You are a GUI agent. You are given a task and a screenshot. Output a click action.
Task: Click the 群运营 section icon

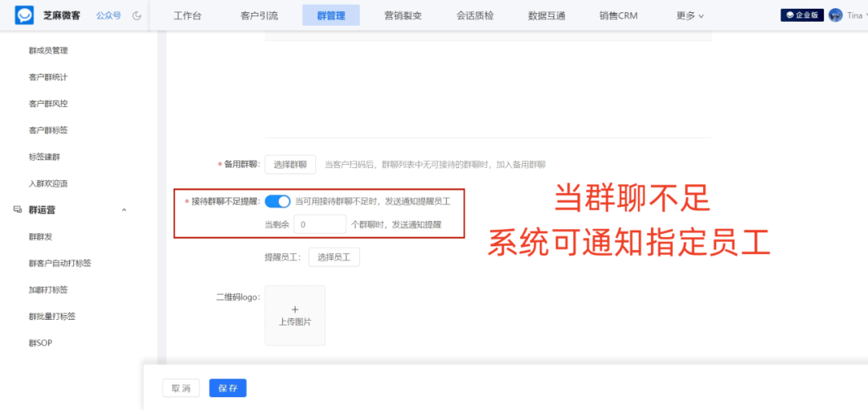coord(18,210)
